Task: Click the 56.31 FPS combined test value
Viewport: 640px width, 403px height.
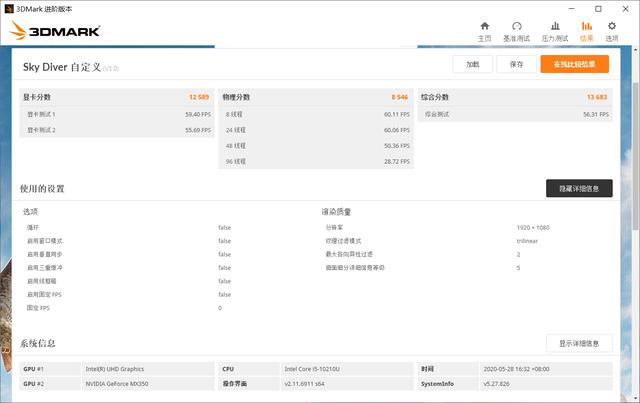Action: point(596,115)
